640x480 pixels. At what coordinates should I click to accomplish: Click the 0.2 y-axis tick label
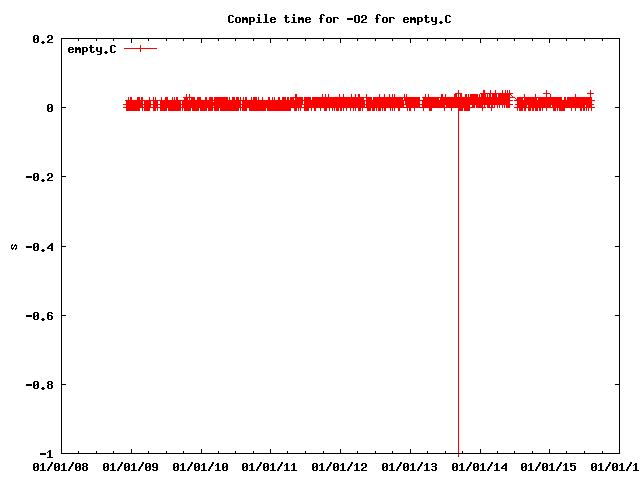pos(43,39)
